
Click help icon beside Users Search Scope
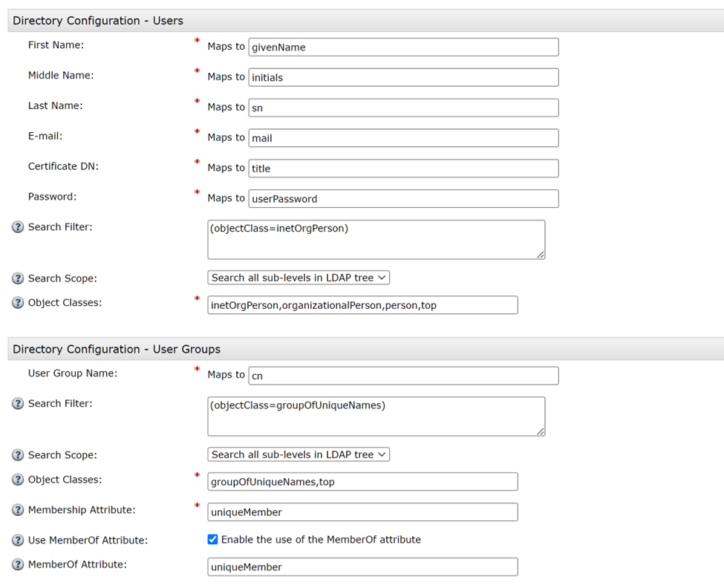click(x=18, y=278)
